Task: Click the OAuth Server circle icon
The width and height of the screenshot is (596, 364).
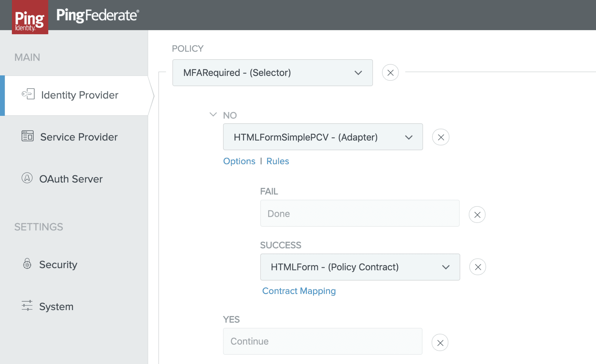Action: (27, 178)
